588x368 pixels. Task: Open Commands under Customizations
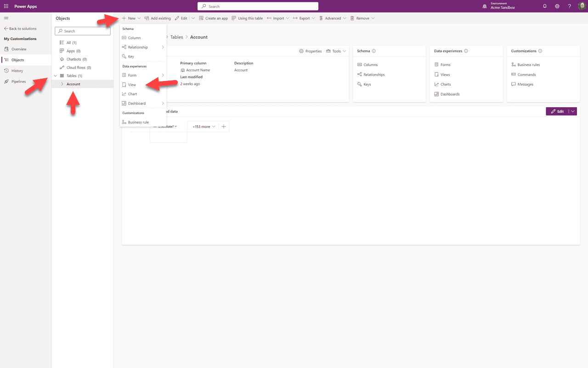point(526,74)
